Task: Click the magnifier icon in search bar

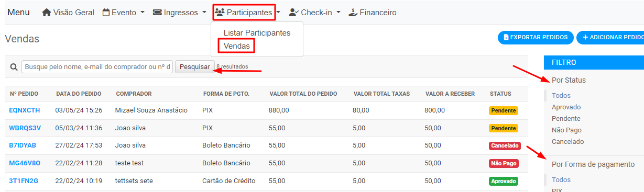Action: tap(14, 67)
